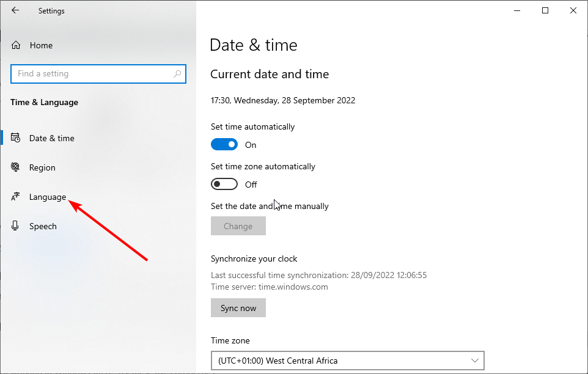588x374 pixels.
Task: Click the Language character icon
Action: (15, 197)
